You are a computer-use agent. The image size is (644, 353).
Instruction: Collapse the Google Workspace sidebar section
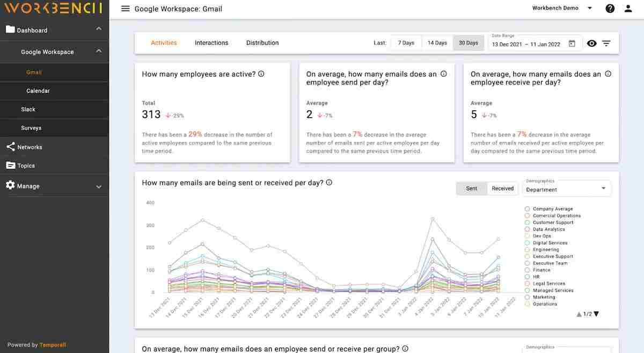pyautogui.click(x=99, y=52)
